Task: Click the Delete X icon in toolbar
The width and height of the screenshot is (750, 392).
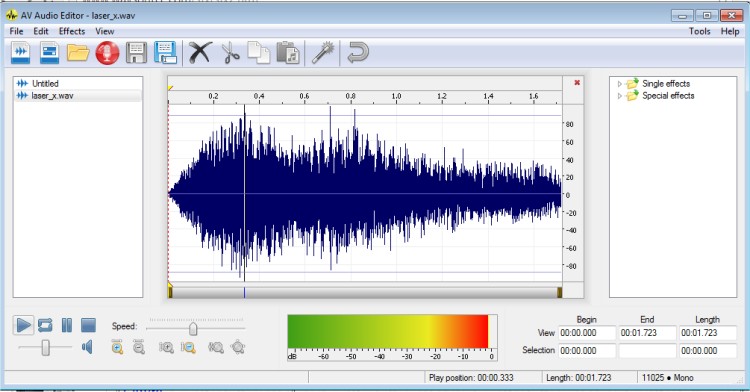Action: point(200,53)
